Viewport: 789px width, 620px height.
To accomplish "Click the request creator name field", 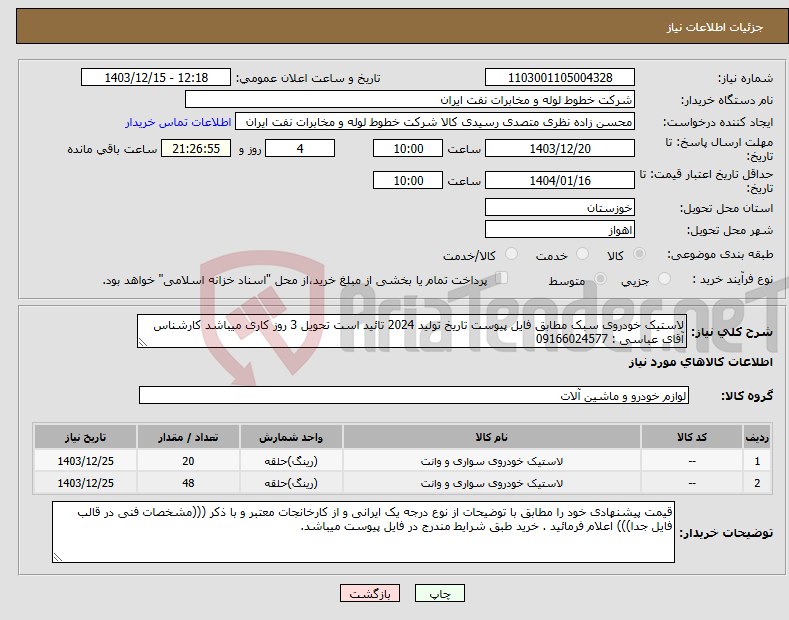I will (x=435, y=122).
